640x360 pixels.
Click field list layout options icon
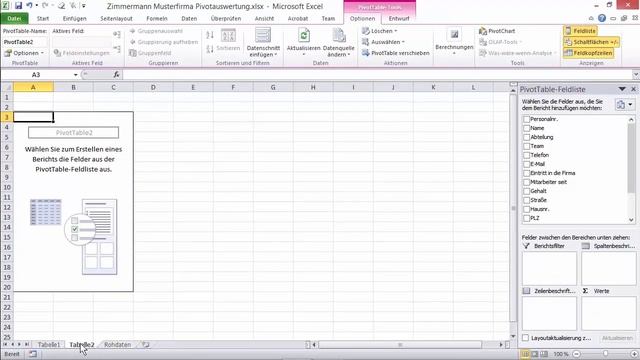621,105
